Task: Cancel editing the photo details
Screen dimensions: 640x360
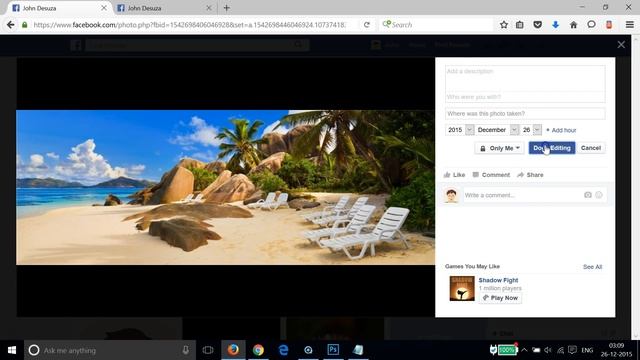Action: coord(591,148)
